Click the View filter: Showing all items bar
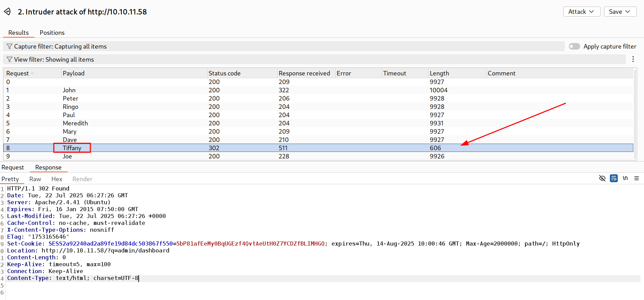644x300 pixels. [x=314, y=60]
